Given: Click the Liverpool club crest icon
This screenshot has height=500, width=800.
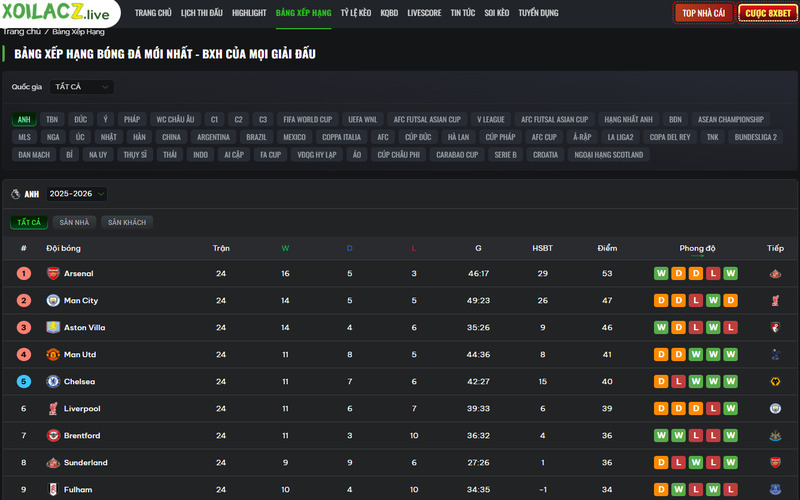Looking at the screenshot, I should (53, 408).
